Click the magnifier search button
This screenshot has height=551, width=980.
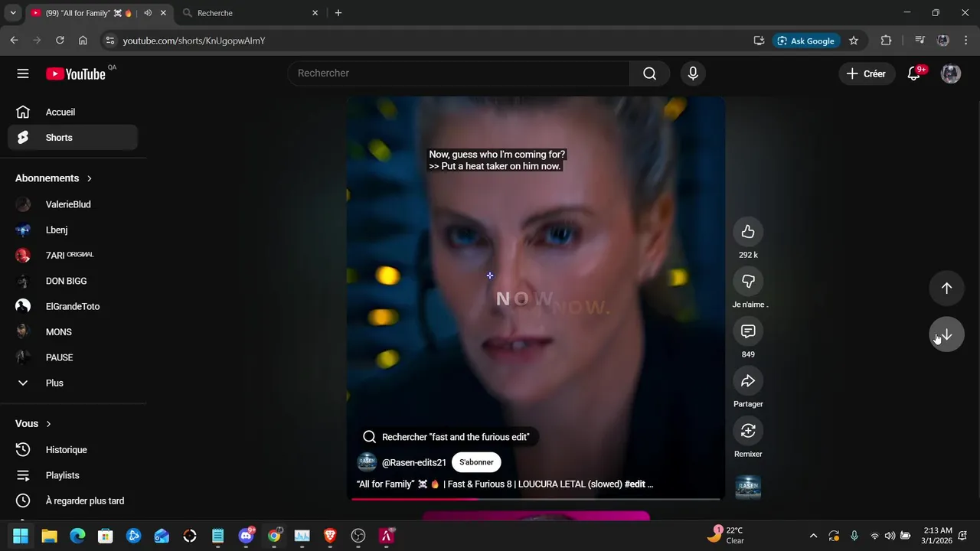click(649, 73)
